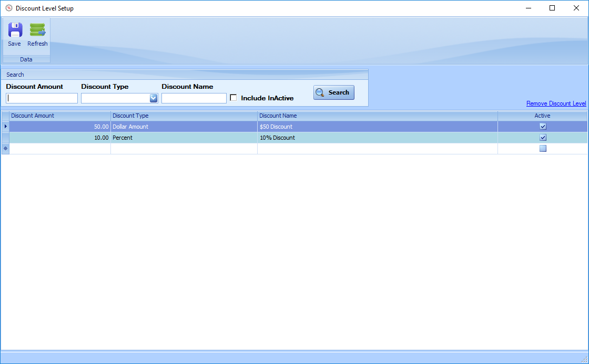Image resolution: width=589 pixels, height=364 pixels.
Task: Click the Discount Name column header
Action: click(377, 116)
